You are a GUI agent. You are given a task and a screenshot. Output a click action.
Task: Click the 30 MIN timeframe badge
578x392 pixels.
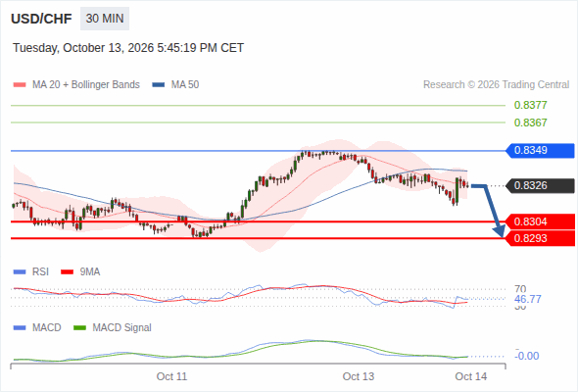(x=105, y=19)
